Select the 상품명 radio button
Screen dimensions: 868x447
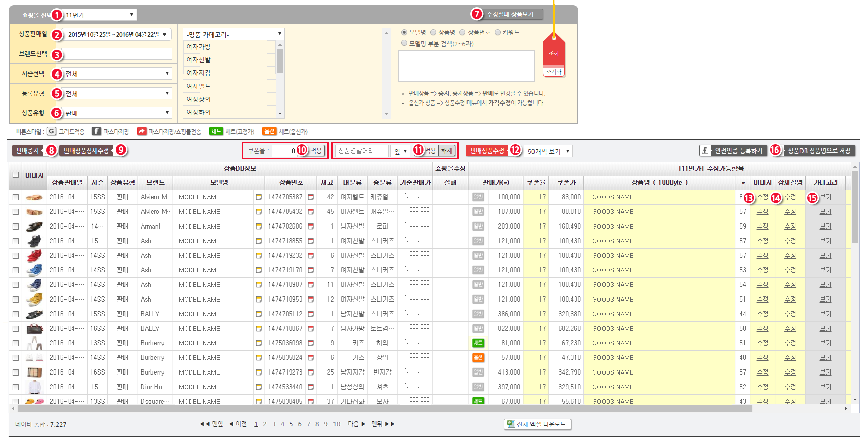click(x=433, y=32)
